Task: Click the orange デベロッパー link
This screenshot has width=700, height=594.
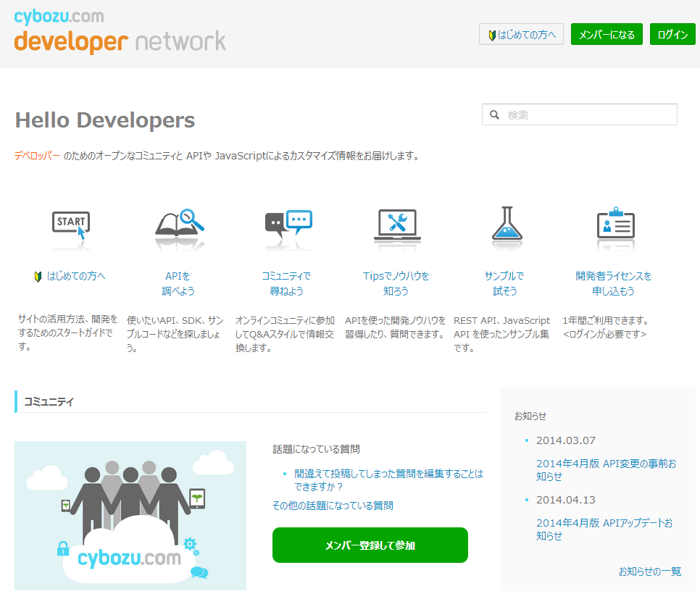Action: click(37, 156)
